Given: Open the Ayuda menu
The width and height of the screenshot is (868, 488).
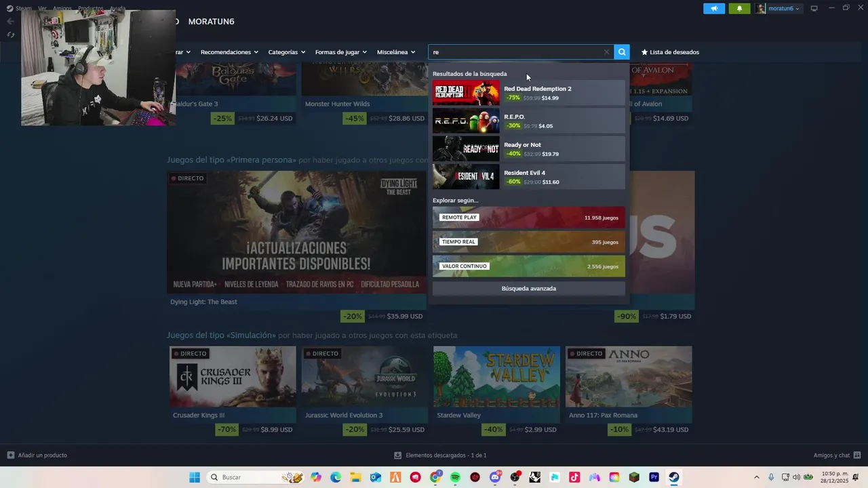Looking at the screenshot, I should coord(118,8).
